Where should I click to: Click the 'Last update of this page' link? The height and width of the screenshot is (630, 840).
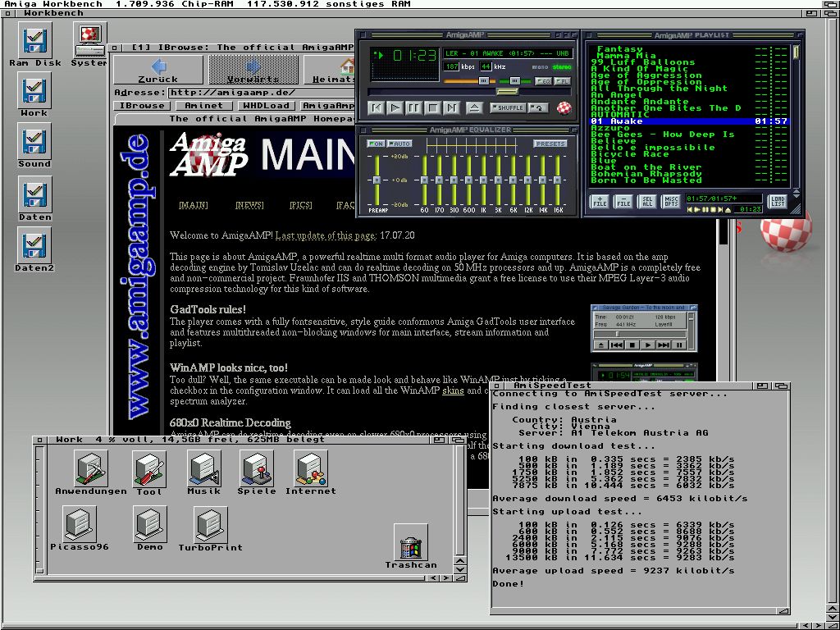326,235
